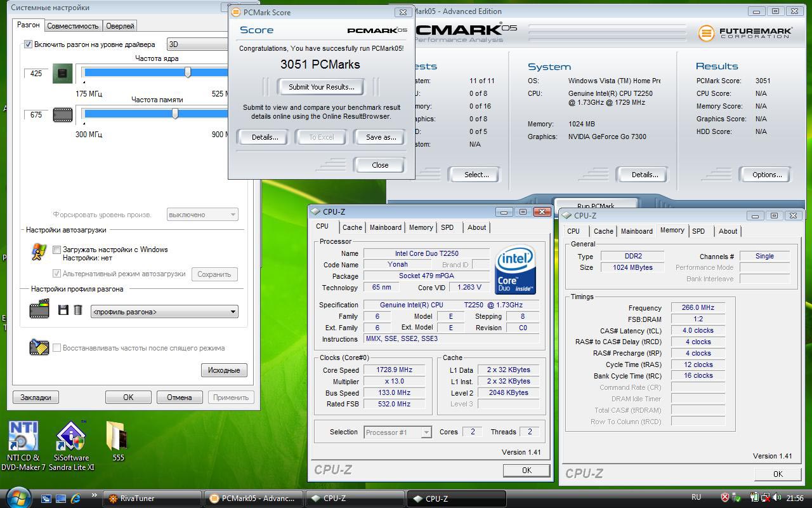The width and height of the screenshot is (812, 508).
Task: Click the overclocking profile card icon
Action: coord(39,310)
